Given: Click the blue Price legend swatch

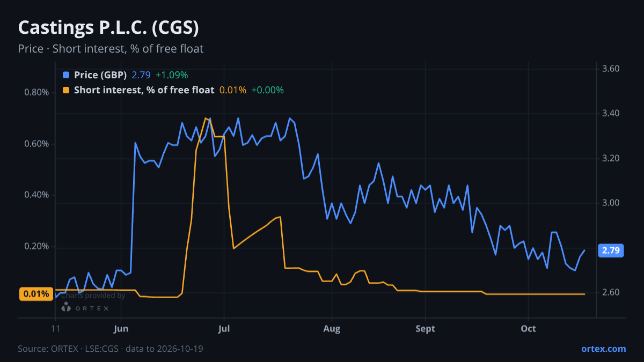Looking at the screenshot, I should [x=66, y=75].
